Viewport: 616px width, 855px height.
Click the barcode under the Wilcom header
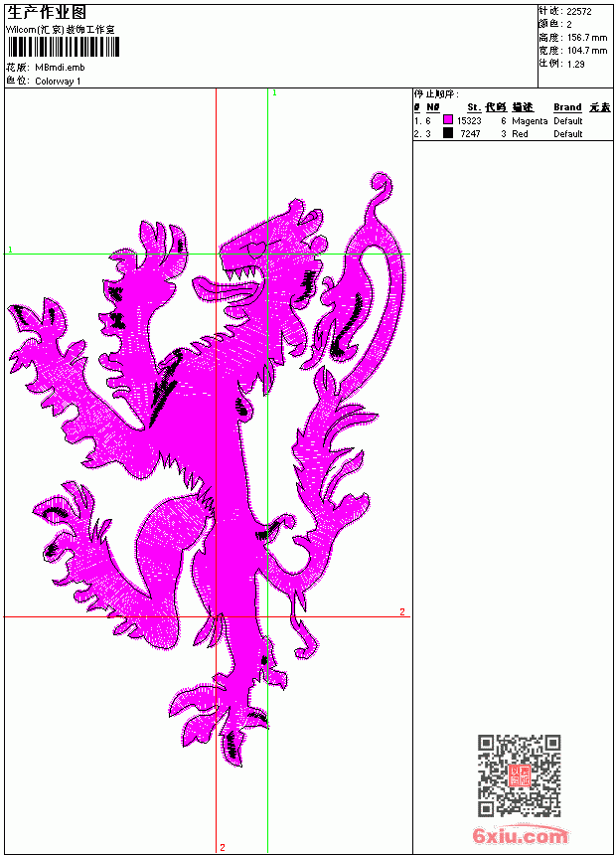tap(63, 47)
